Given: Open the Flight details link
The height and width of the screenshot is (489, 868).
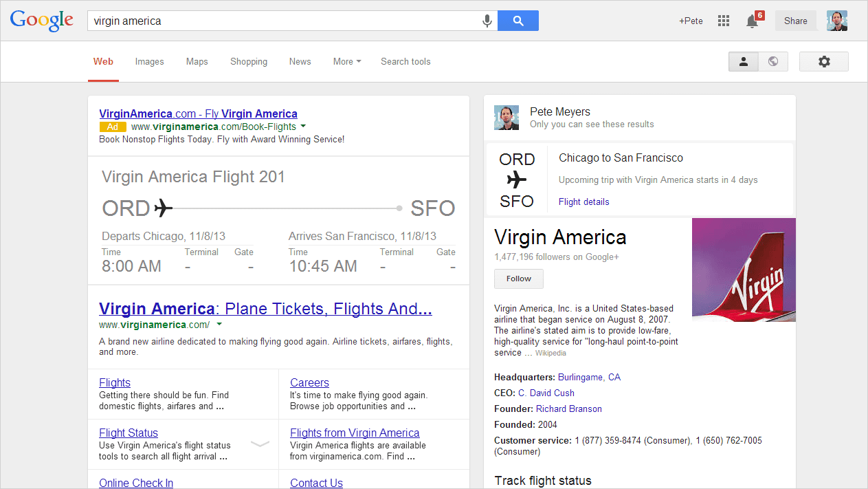Looking at the screenshot, I should tap(583, 202).
